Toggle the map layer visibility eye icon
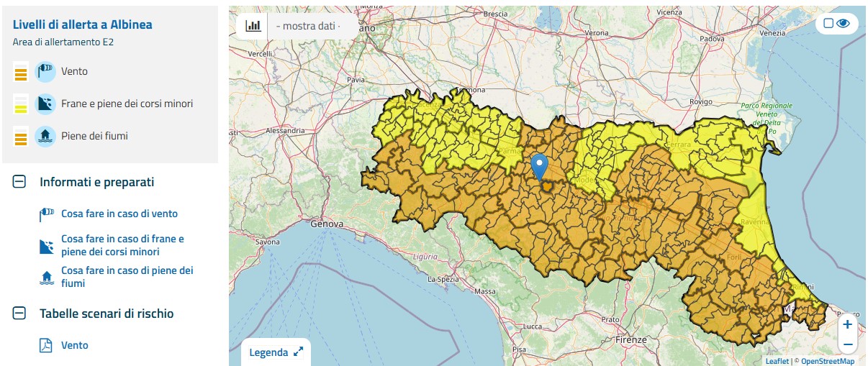The width and height of the screenshot is (868, 366). click(x=843, y=24)
